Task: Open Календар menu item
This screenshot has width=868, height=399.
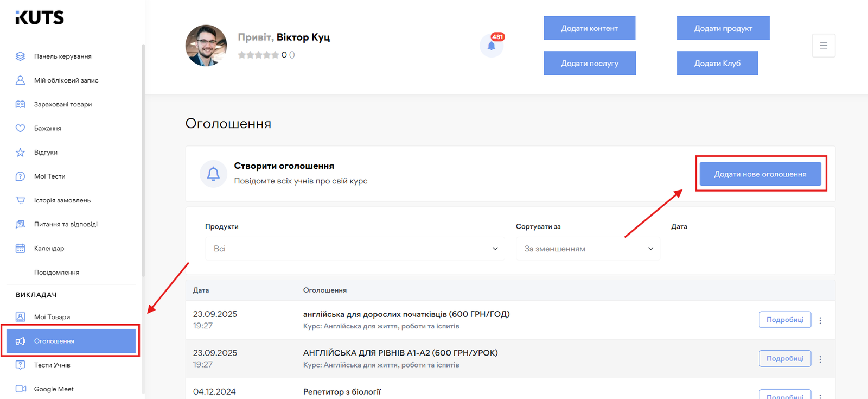Action: [49, 248]
